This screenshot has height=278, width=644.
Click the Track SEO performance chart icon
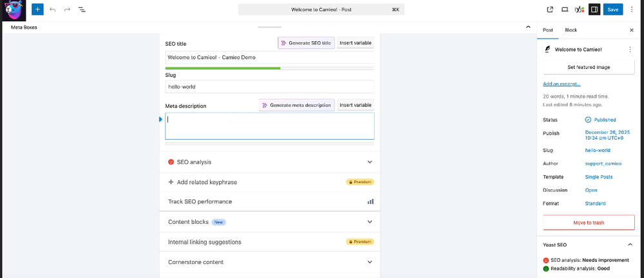click(x=370, y=201)
